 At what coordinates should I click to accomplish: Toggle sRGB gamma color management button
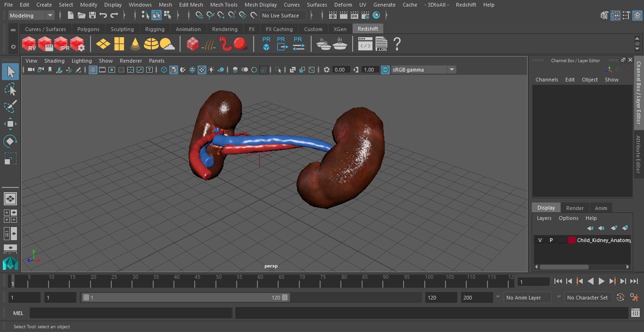coord(385,70)
